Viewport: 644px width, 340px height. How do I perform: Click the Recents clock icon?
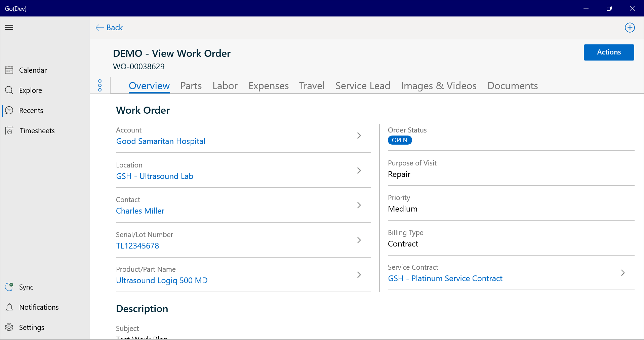click(9, 110)
